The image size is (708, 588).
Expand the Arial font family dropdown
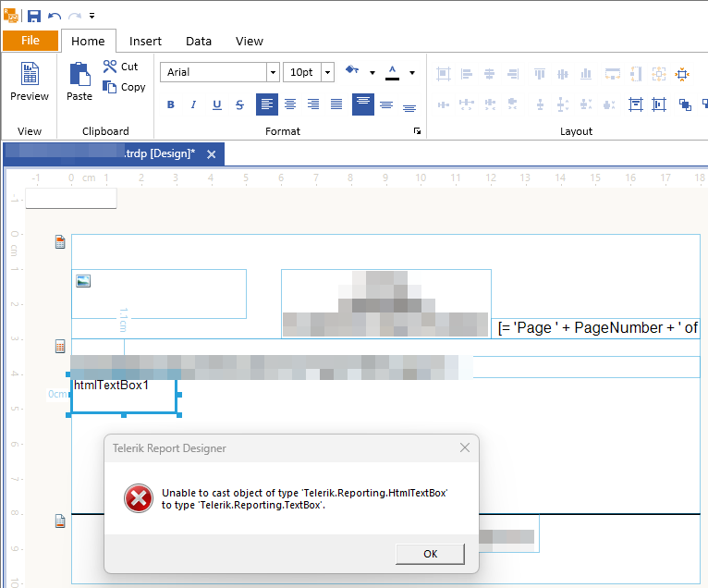[273, 72]
